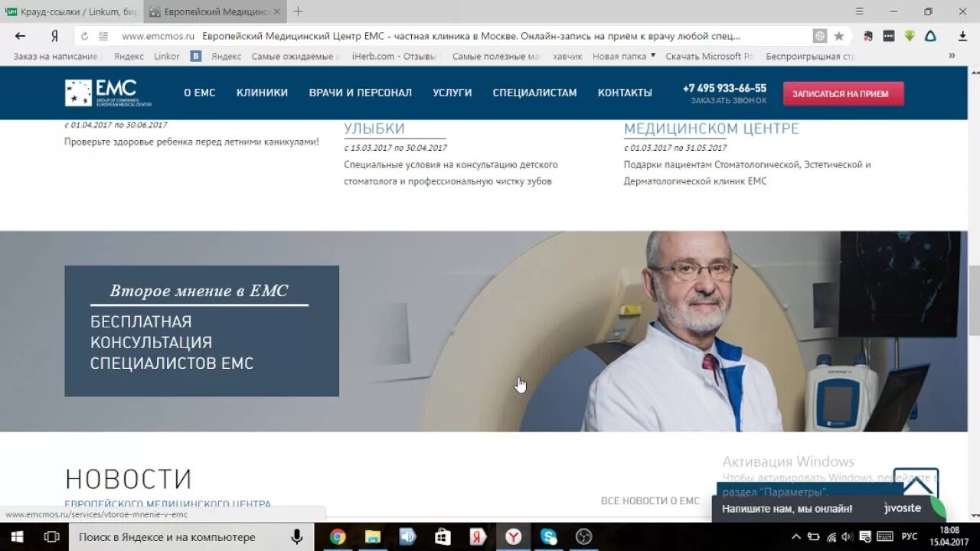Viewport: 980px width, 551px height.
Task: Switch keyboard language 'РУС' in tray
Action: pyautogui.click(x=910, y=536)
